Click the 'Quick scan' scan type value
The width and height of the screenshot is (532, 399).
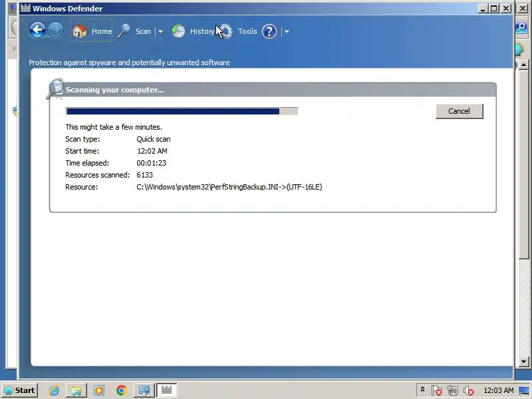coord(154,139)
